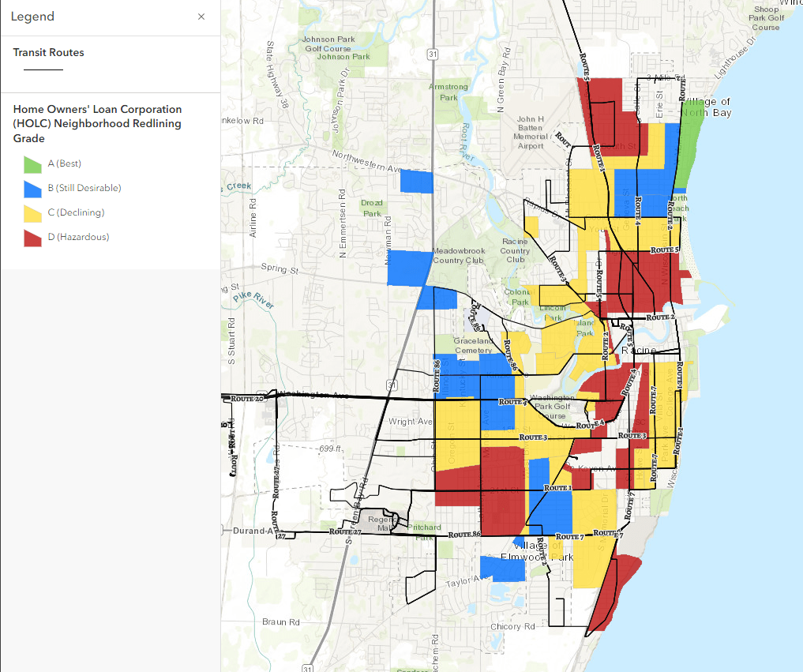
Task: Select the blue zone south of Northwestern Ave
Action: (417, 182)
